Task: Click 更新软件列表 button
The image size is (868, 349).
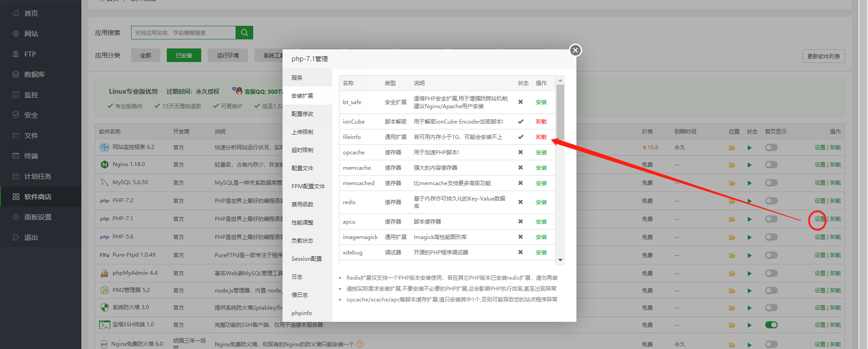Action: point(823,56)
